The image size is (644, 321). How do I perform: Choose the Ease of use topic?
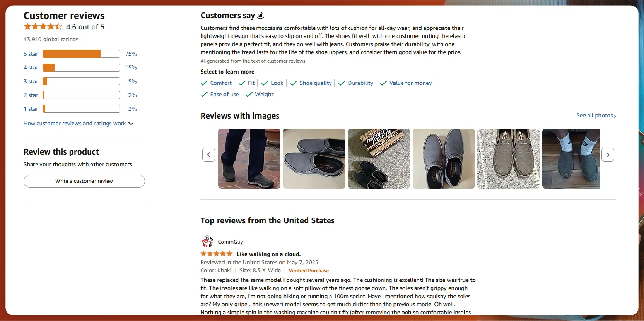coord(224,94)
